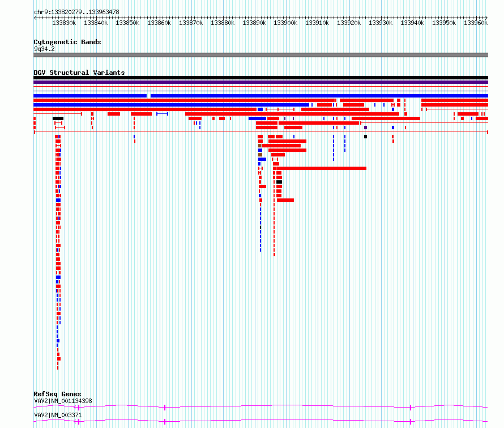
Task: Click ruler label 133950k
Action: [444, 23]
